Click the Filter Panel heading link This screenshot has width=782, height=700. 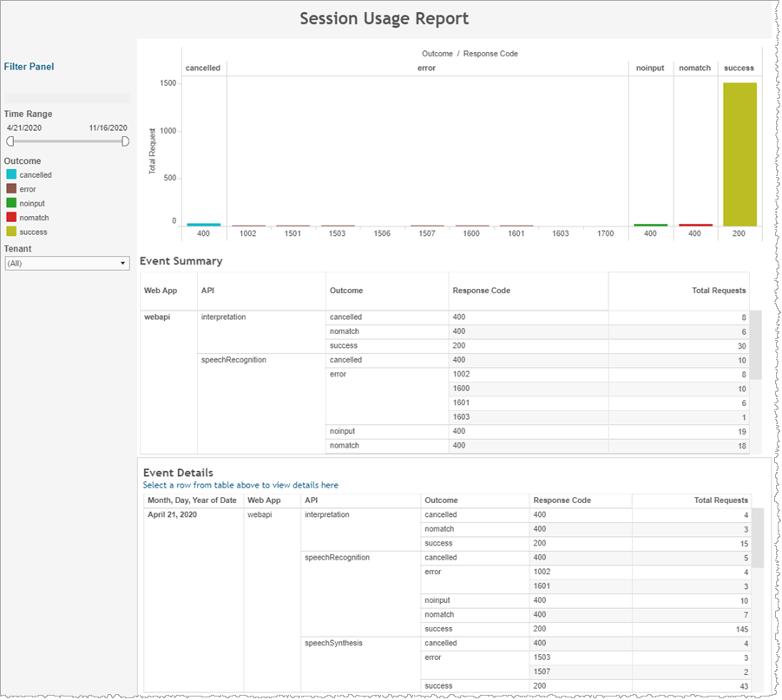click(x=29, y=67)
